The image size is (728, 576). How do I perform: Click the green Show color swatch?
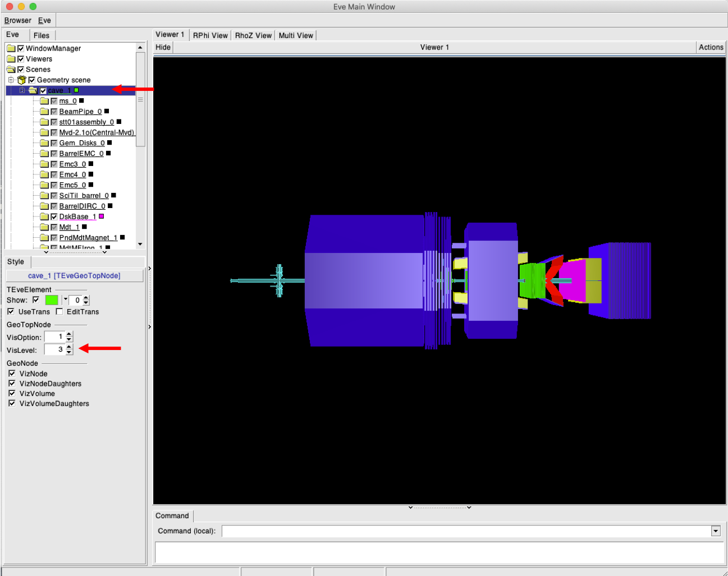52,300
